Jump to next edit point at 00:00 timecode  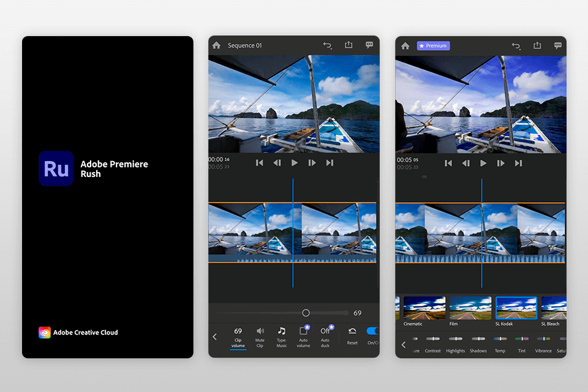(330, 163)
